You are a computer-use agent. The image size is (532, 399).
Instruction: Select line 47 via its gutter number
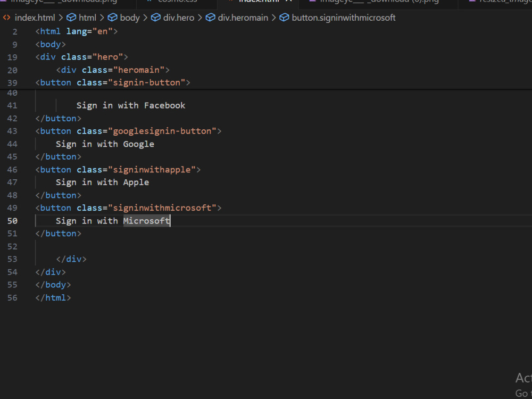point(12,182)
